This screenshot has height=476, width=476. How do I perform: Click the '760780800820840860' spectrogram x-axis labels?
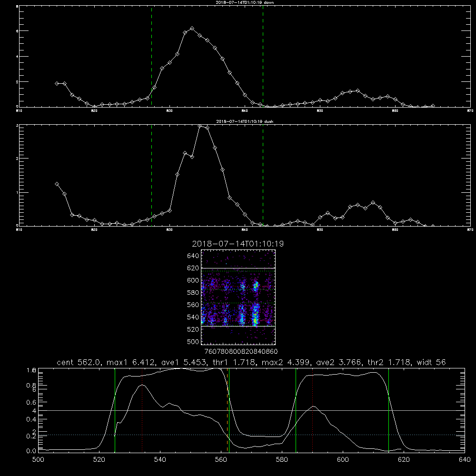[241, 351]
